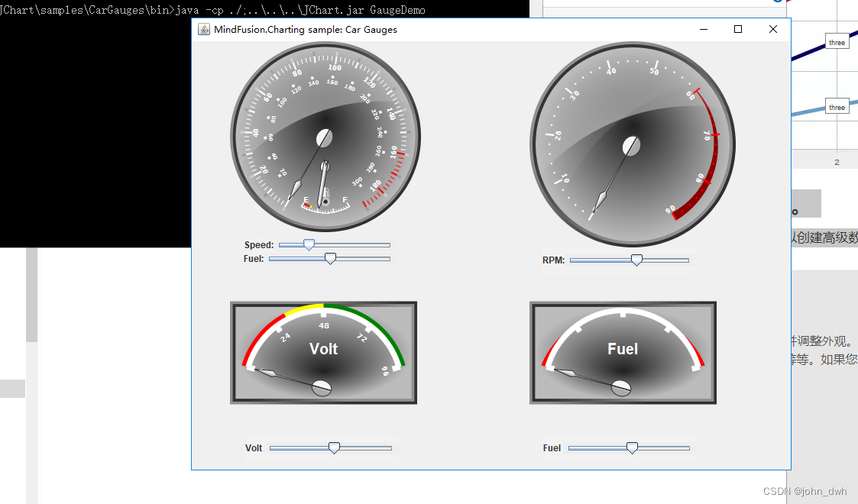Click the 'Volt' title text inside its gauge
Viewport: 858px width, 504px height.
click(323, 349)
